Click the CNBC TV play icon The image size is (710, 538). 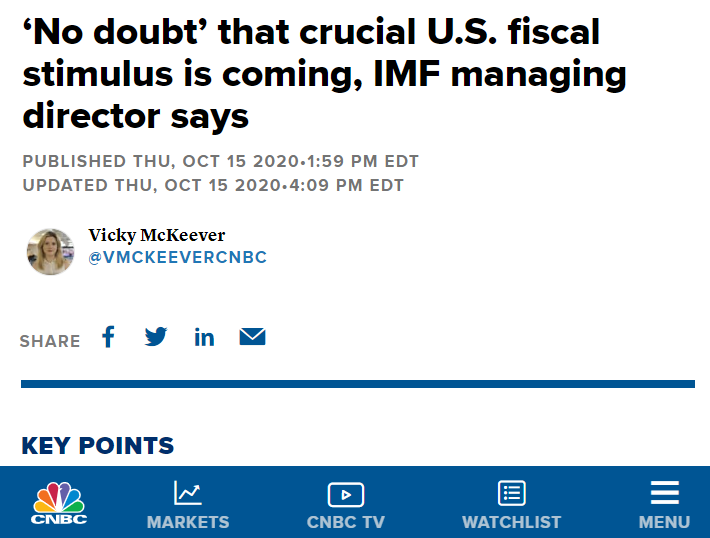(x=345, y=494)
